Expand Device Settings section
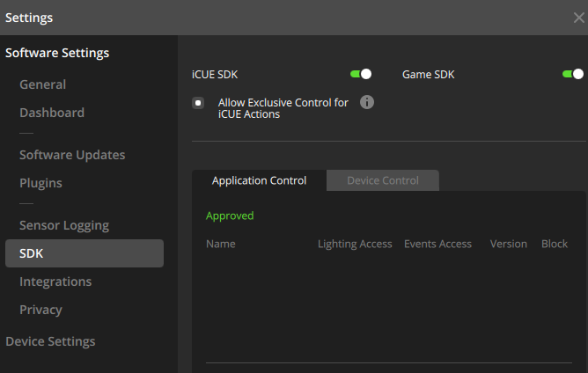 tap(50, 341)
